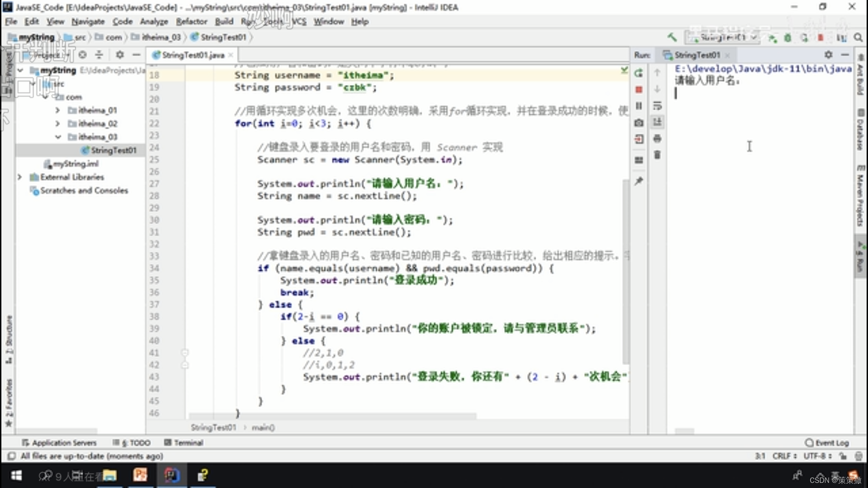Hide the Run panel with minus icon

tap(845, 55)
